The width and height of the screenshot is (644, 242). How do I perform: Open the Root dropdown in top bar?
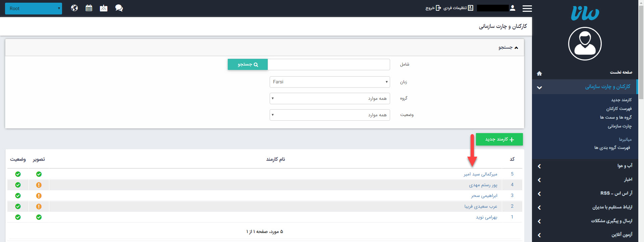34,8
